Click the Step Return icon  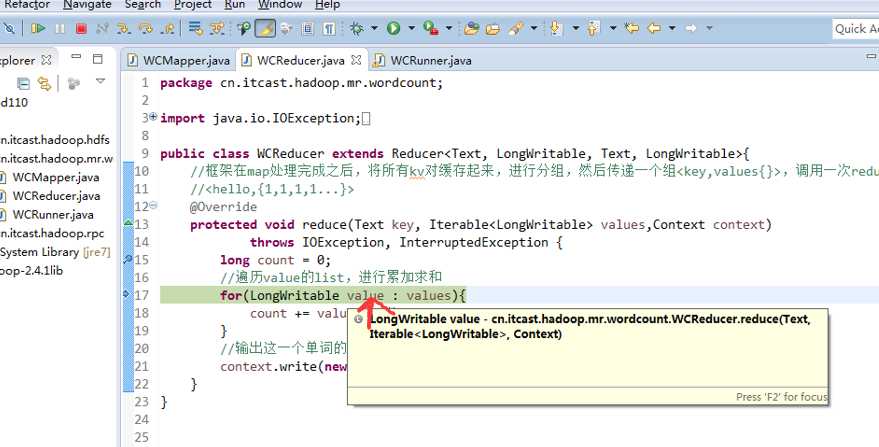tap(168, 28)
